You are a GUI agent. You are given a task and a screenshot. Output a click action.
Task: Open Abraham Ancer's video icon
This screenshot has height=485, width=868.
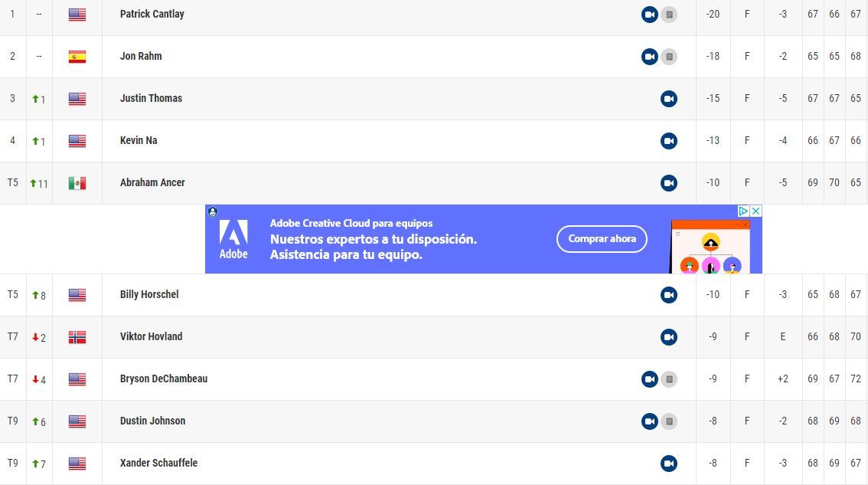[x=669, y=183]
